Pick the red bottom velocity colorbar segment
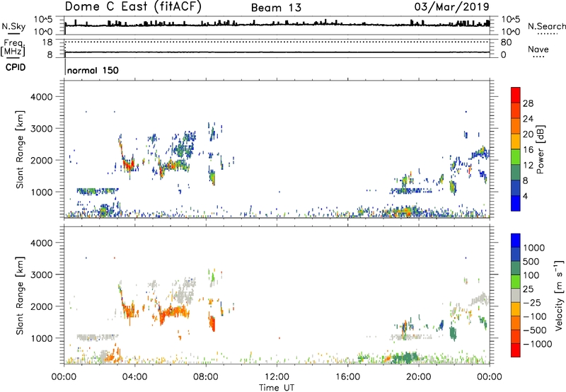Viewport: 566px width, 392px height. coord(516,350)
